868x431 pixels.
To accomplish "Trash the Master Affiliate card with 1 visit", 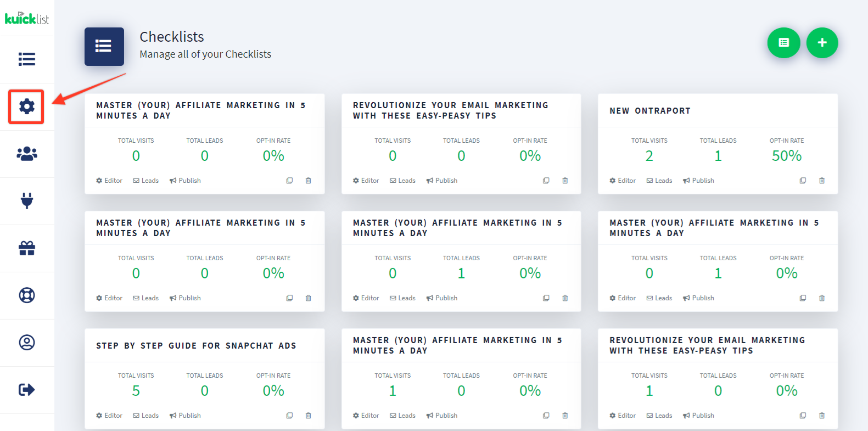I will 565,416.
